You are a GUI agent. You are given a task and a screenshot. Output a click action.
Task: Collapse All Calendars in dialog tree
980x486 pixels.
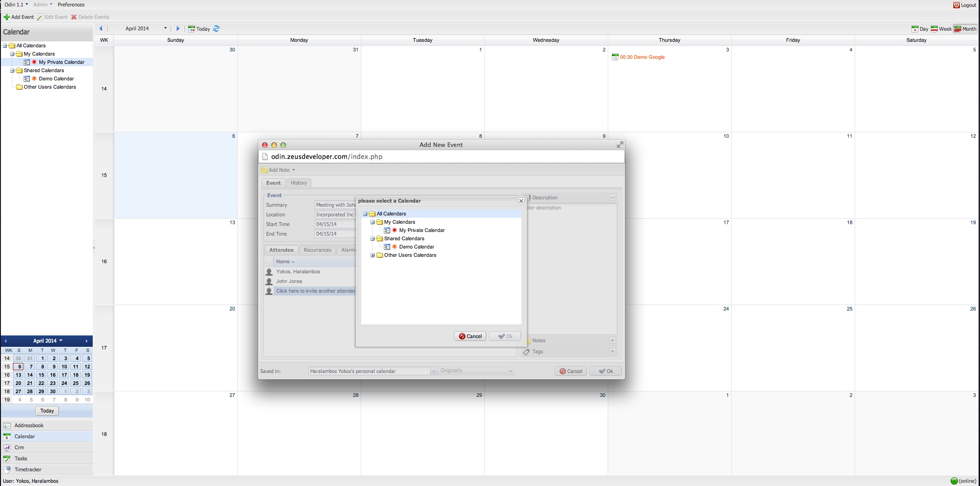point(365,214)
